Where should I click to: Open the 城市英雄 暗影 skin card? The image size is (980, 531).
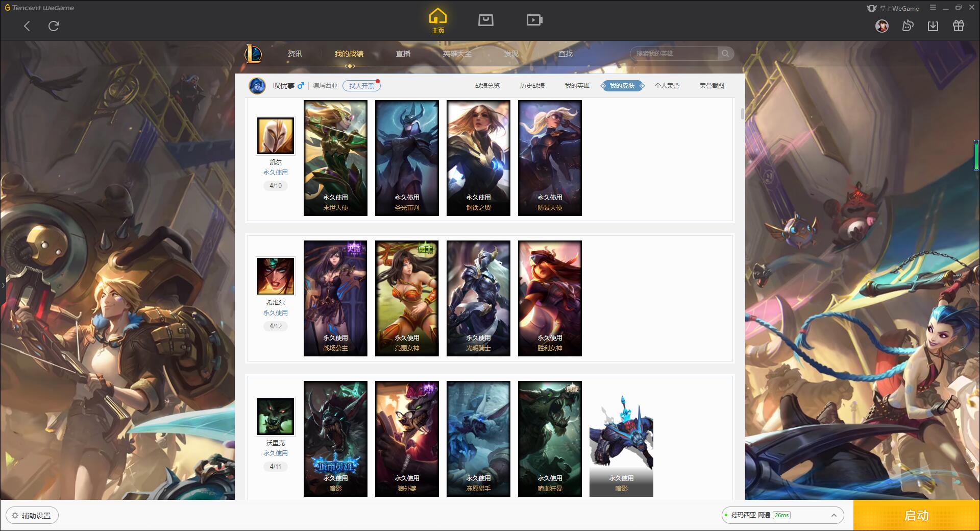335,439
